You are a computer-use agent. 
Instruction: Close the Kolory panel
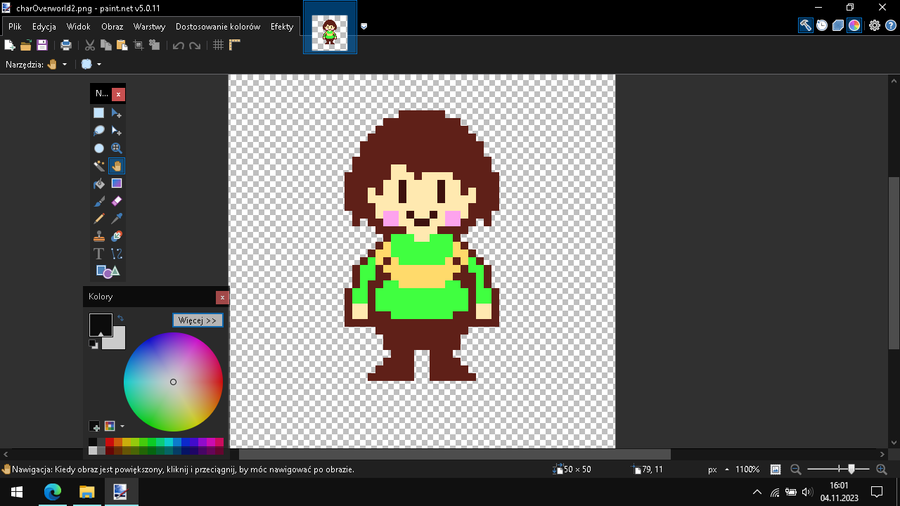click(x=222, y=297)
